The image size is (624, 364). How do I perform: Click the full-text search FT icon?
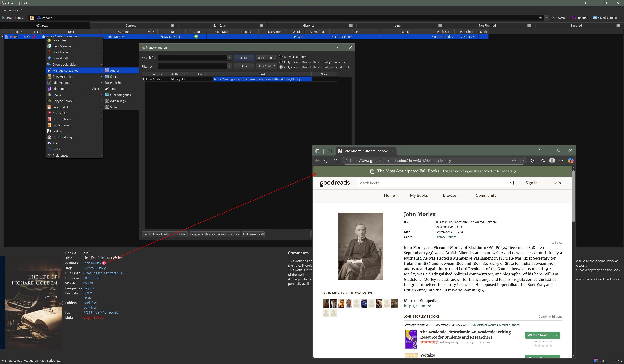(x=32, y=18)
